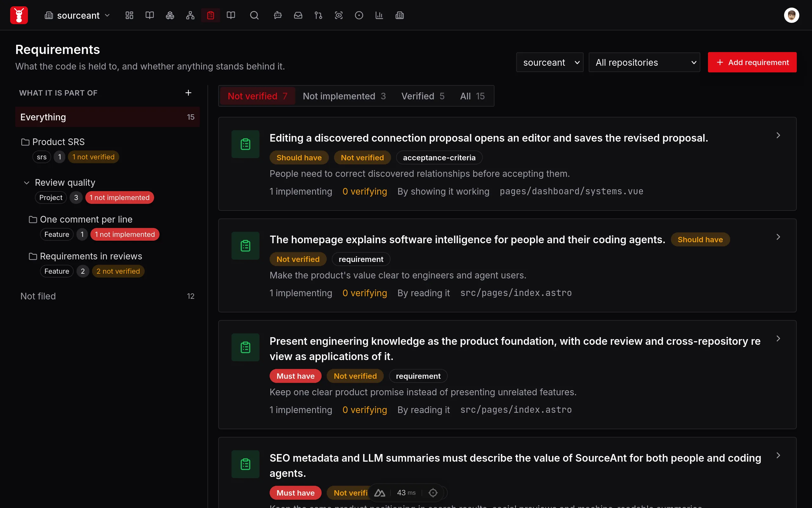Open the building icon at navigation end
Viewport: 812px width, 508px height.
(x=400, y=15)
